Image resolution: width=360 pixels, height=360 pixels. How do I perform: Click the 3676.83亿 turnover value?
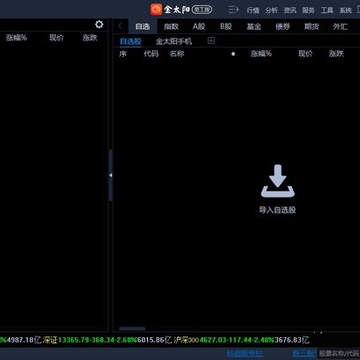[292, 340]
